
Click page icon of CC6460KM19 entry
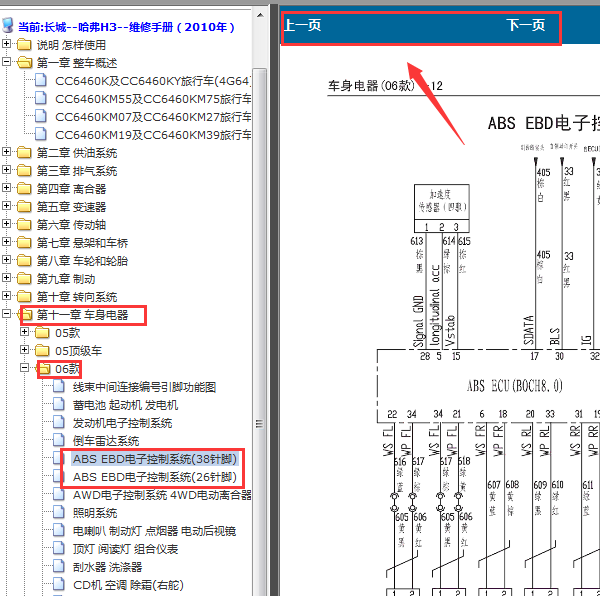pyautogui.click(x=41, y=134)
